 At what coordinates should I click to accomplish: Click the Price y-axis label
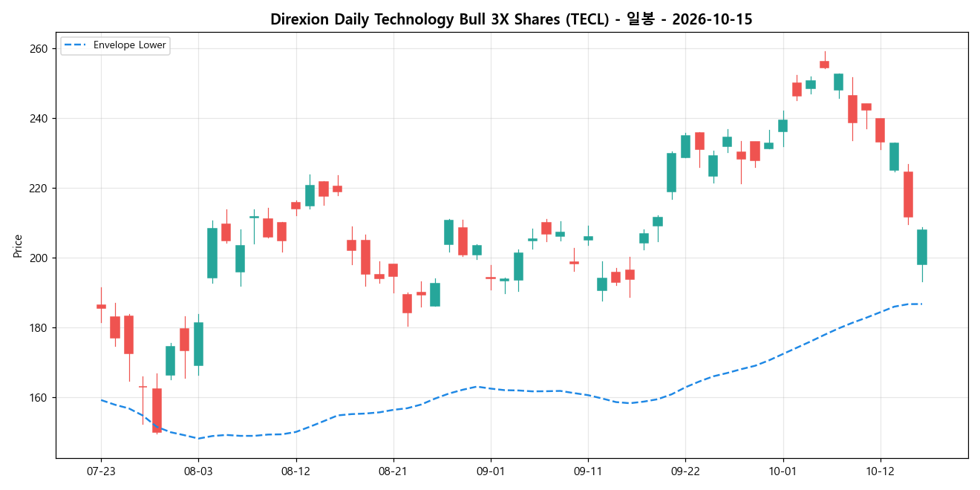(17, 245)
